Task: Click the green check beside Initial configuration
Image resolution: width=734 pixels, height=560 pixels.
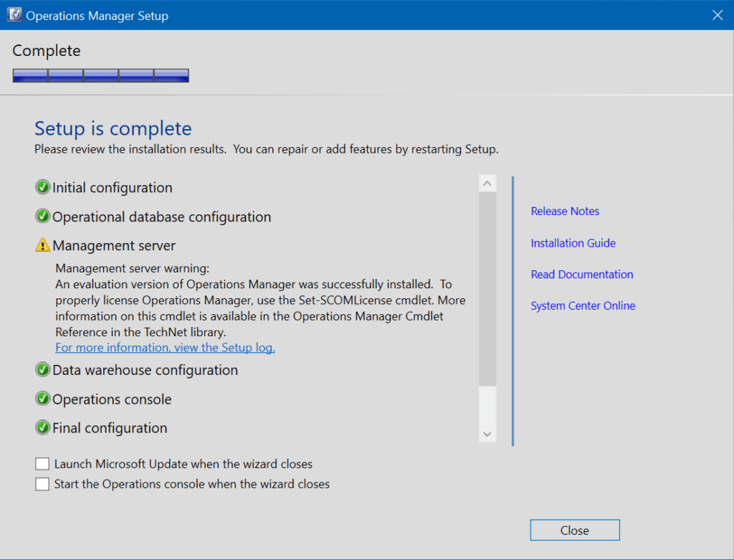Action: tap(42, 187)
